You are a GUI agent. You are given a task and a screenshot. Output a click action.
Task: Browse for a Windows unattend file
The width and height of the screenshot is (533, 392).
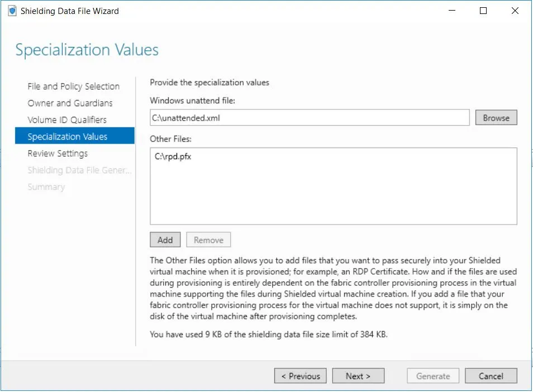(x=496, y=118)
